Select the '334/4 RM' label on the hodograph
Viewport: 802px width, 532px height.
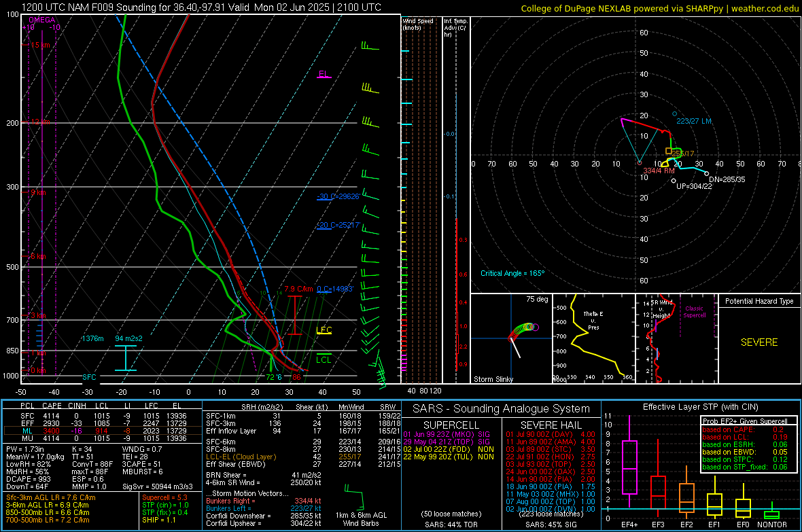(659, 171)
